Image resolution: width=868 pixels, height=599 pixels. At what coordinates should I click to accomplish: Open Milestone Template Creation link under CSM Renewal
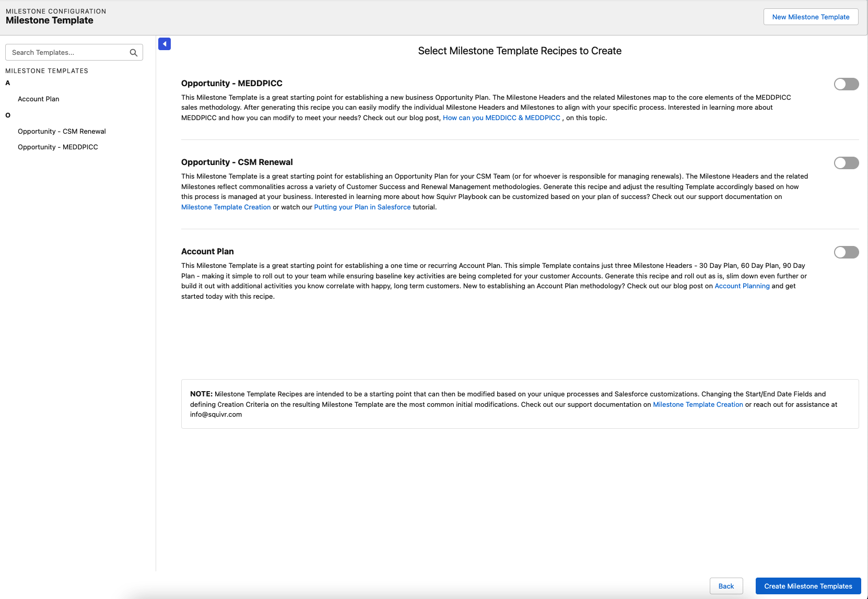pos(226,207)
